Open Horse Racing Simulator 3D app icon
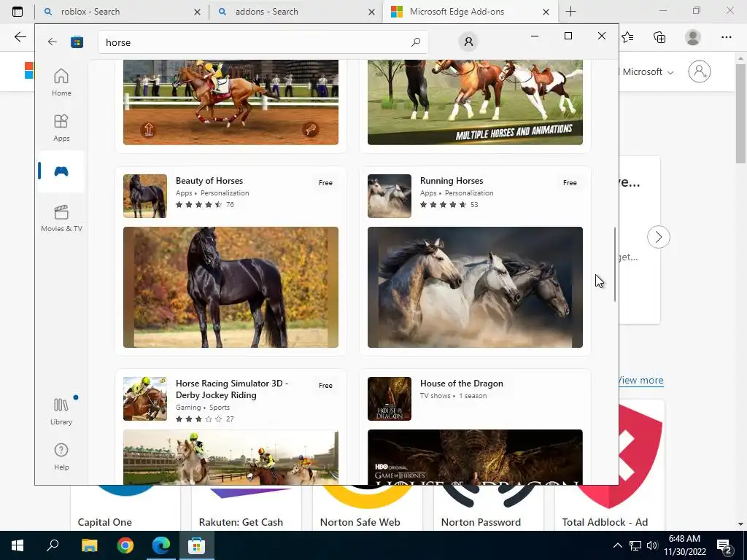 tap(145, 399)
